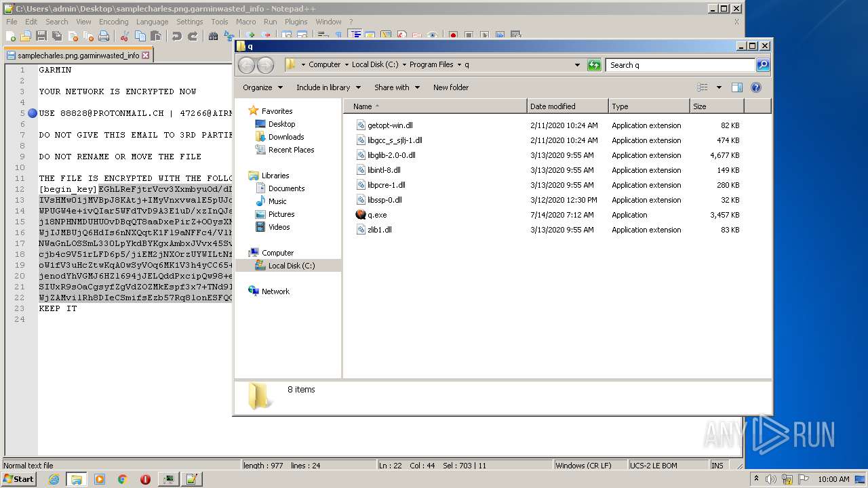This screenshot has width=868, height=488.
Task: Open Share with dropdown
Action: pyautogui.click(x=397, y=87)
